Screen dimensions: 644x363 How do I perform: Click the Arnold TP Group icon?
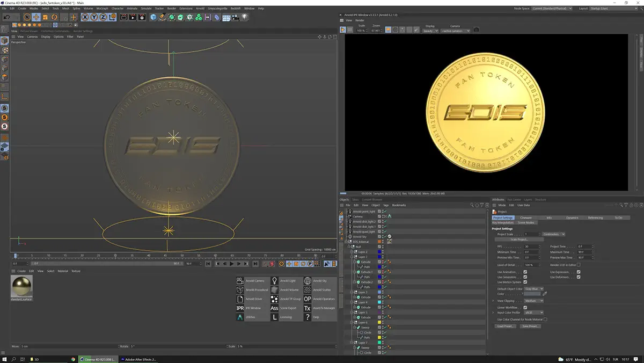tap(274, 299)
